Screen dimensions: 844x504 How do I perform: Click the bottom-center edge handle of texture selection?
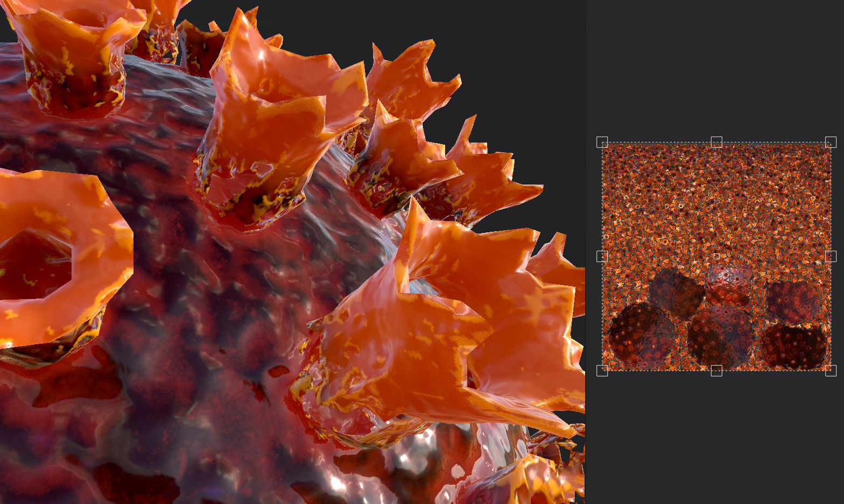(716, 370)
